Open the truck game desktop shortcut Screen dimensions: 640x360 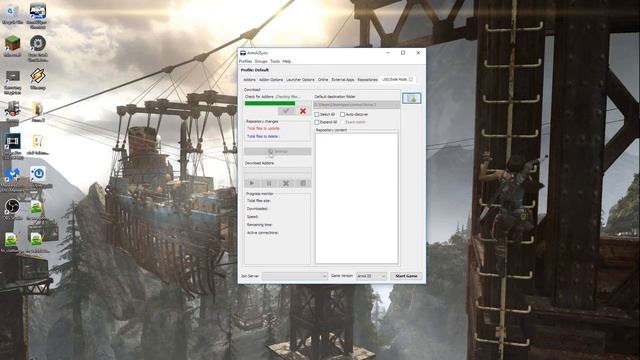(12, 111)
